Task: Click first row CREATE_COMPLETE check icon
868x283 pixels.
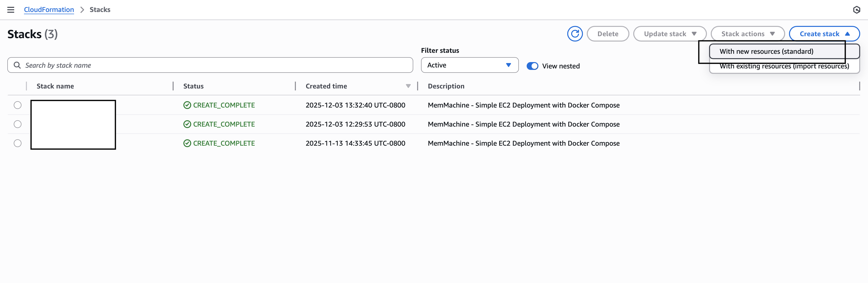Action: pos(187,105)
